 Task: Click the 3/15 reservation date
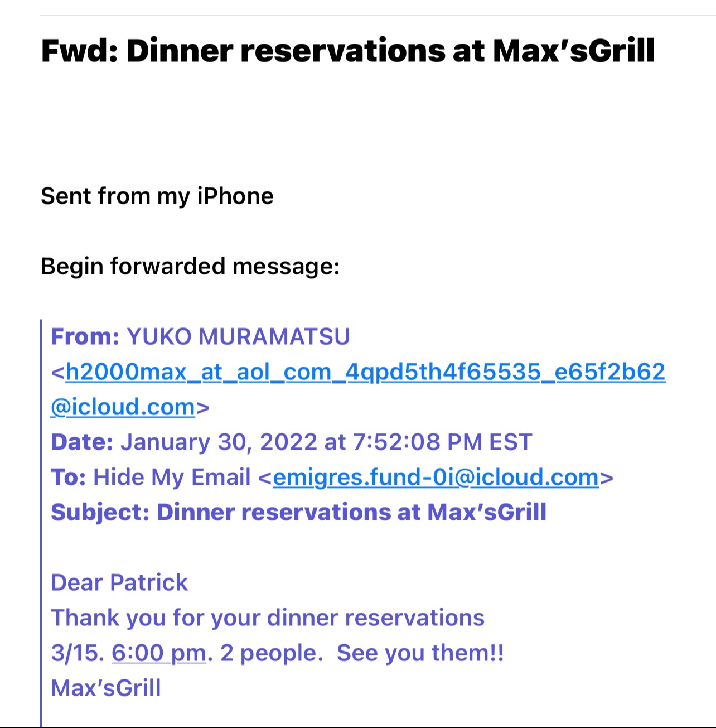76,653
